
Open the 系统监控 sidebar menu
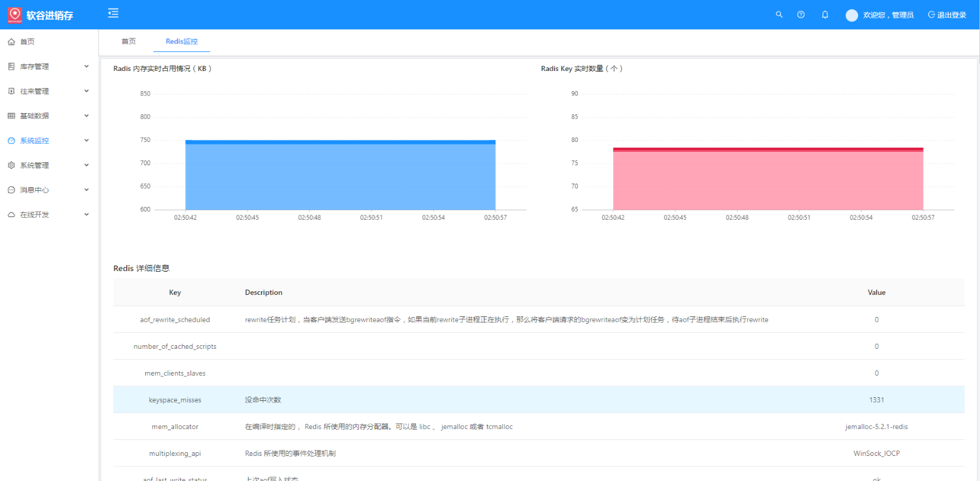pyautogui.click(x=34, y=141)
